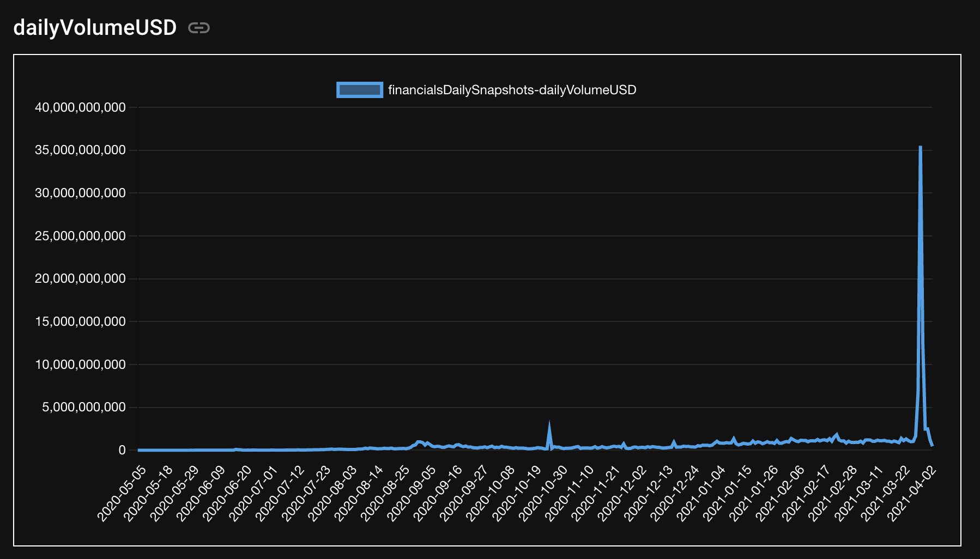Click the 2020-08-03 date label

332,493
